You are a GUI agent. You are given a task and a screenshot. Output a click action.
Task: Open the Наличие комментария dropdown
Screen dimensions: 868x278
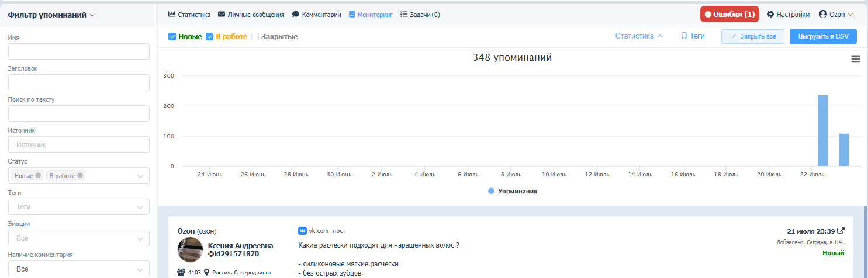pyautogui.click(x=79, y=269)
